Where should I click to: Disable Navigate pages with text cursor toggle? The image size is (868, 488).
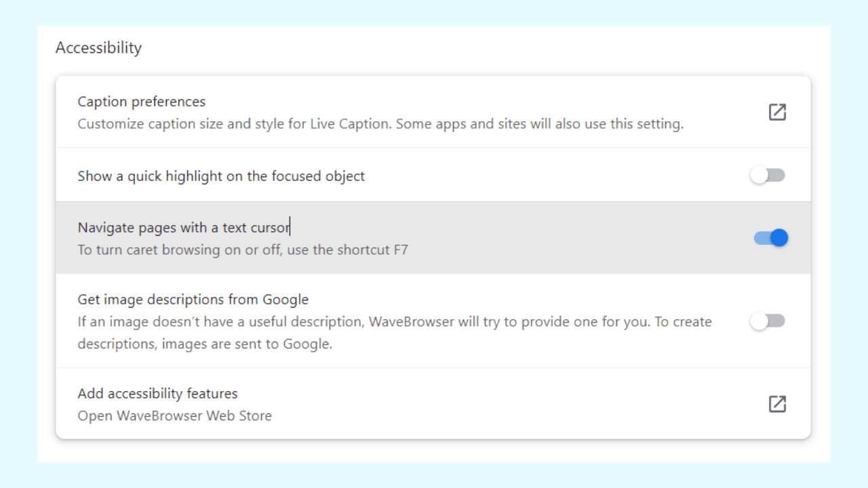click(771, 238)
